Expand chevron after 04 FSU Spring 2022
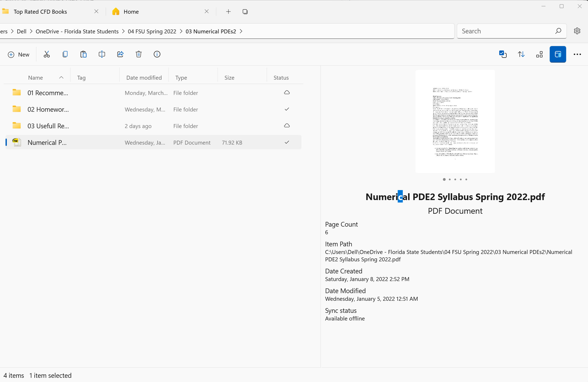The width and height of the screenshot is (588, 382). pos(181,31)
